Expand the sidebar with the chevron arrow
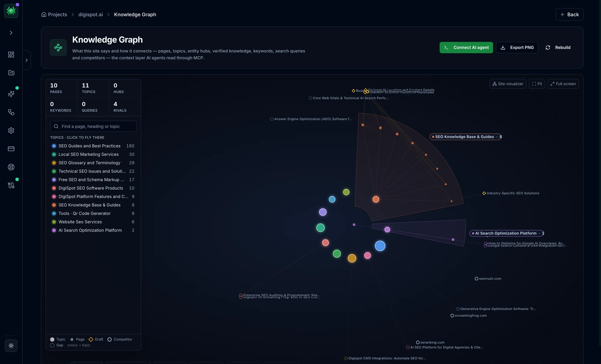This screenshot has width=601, height=364. [x=11, y=33]
